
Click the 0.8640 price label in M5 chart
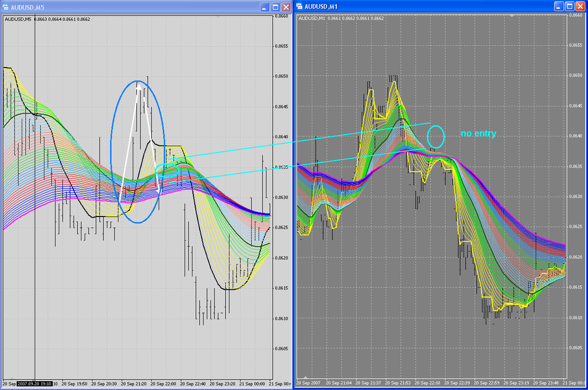point(281,137)
